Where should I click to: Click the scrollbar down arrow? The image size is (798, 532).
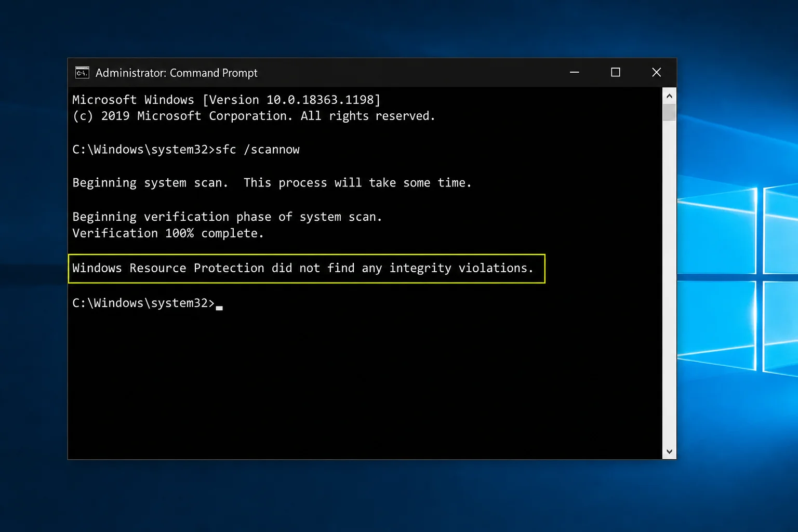669,451
